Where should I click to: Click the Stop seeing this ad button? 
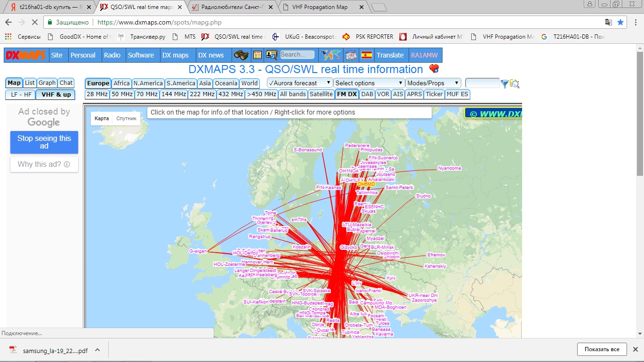pos(44,142)
